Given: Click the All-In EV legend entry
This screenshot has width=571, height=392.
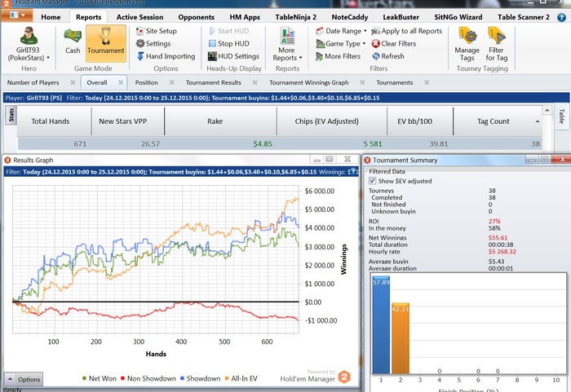Looking at the screenshot, I should click(x=241, y=378).
